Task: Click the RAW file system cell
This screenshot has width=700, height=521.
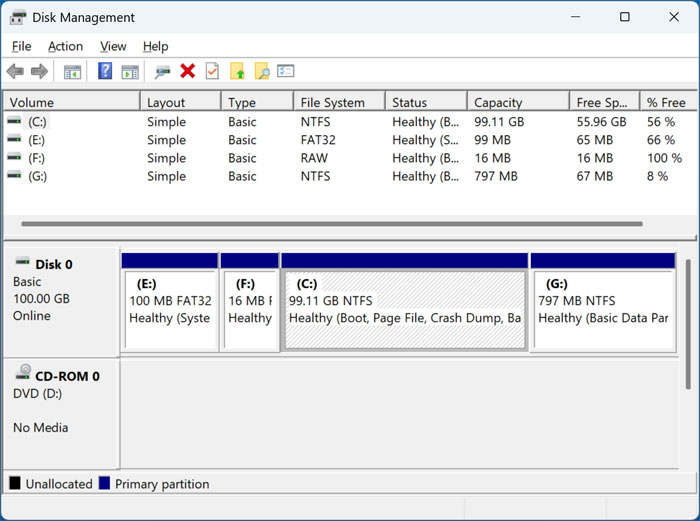Action: pos(314,158)
